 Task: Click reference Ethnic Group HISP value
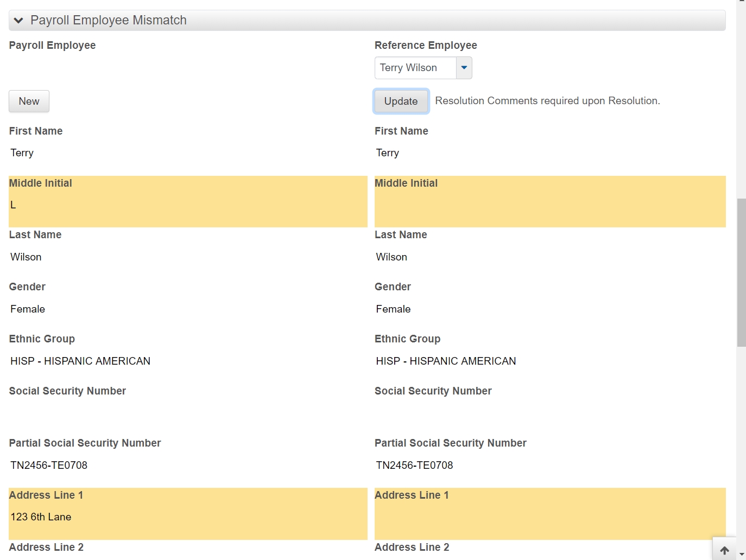click(x=446, y=361)
